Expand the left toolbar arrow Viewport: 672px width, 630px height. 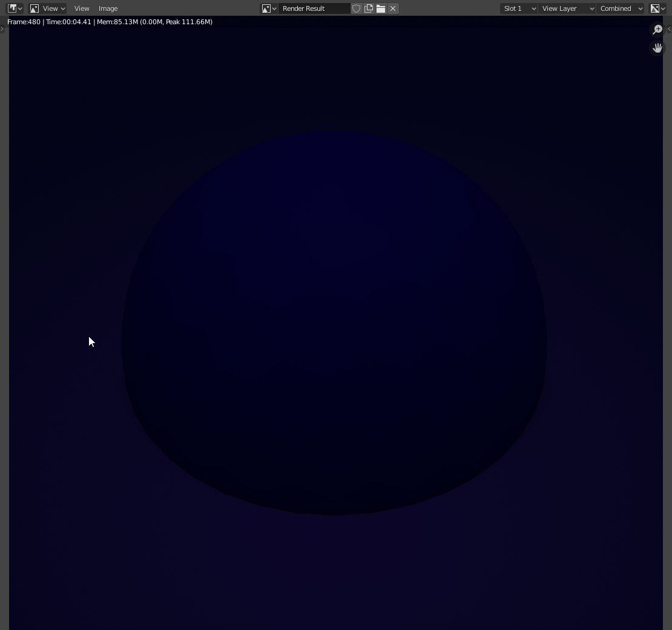(x=2, y=29)
